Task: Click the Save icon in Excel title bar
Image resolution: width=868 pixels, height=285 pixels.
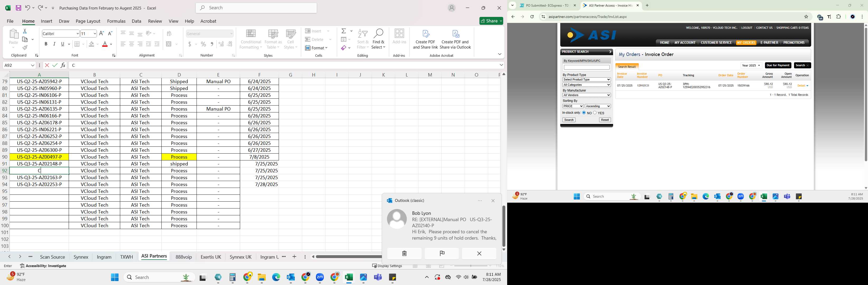Action: point(18,8)
